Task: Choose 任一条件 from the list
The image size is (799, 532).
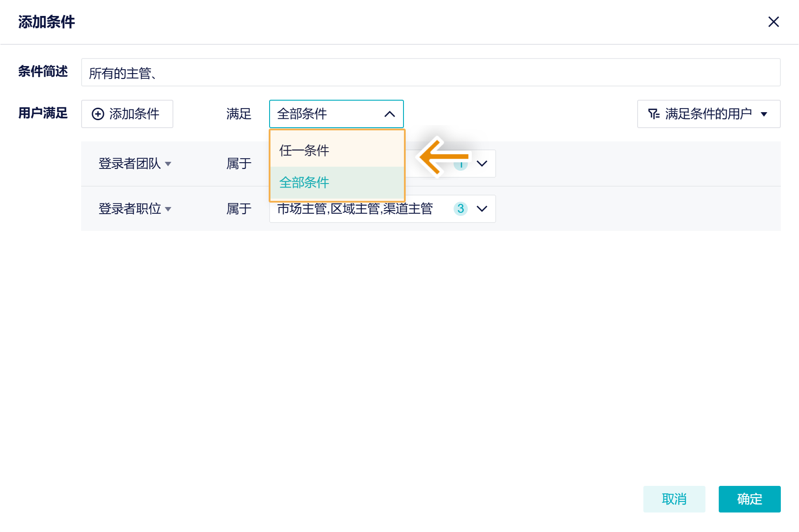Action: pyautogui.click(x=337, y=151)
